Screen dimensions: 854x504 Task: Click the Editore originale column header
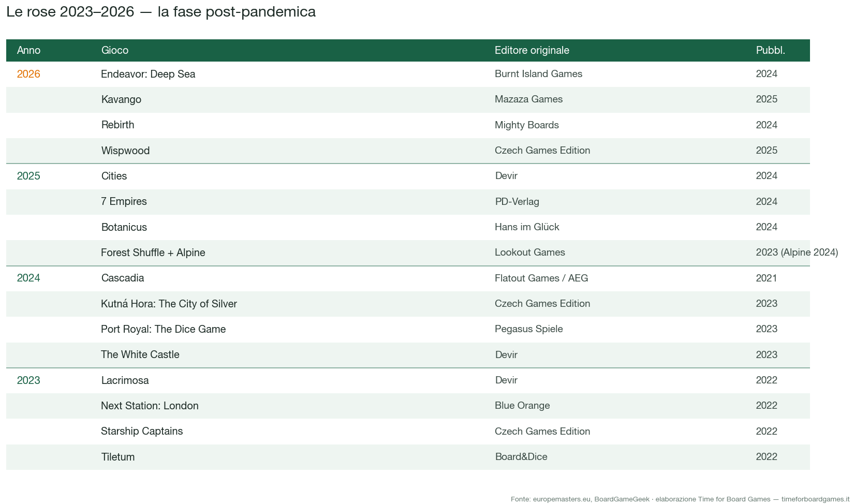tap(532, 50)
